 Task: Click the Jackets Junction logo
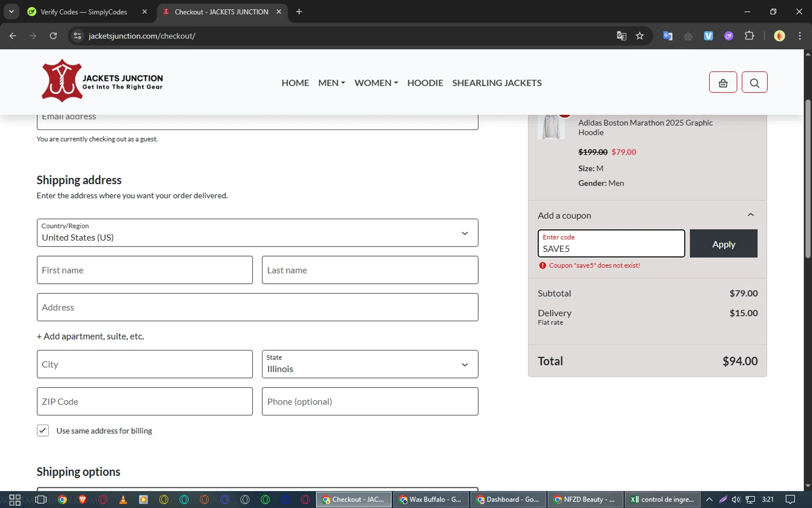pos(102,81)
